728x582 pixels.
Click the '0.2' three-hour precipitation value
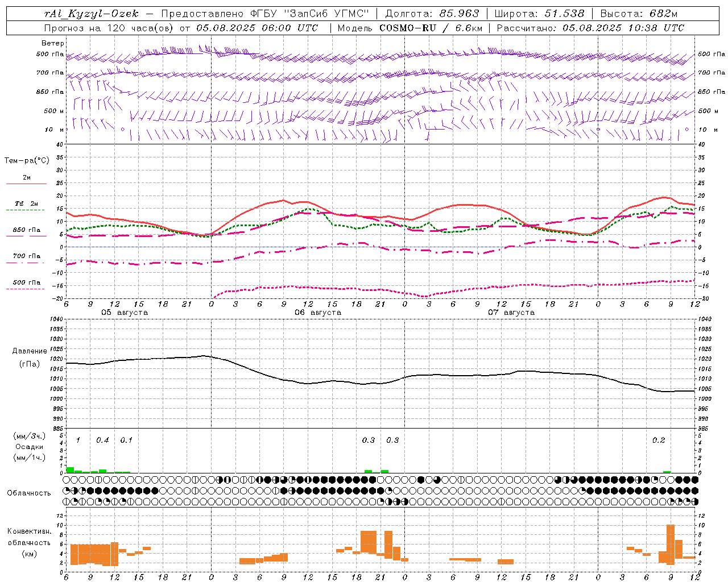659,440
